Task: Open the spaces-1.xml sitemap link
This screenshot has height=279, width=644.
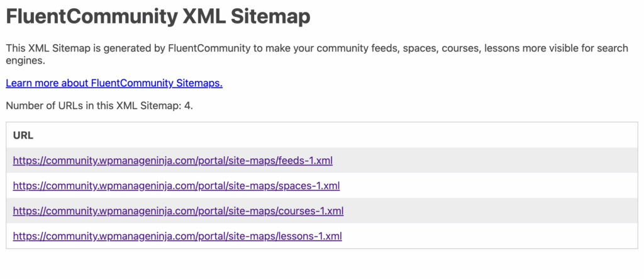Action: click(176, 186)
